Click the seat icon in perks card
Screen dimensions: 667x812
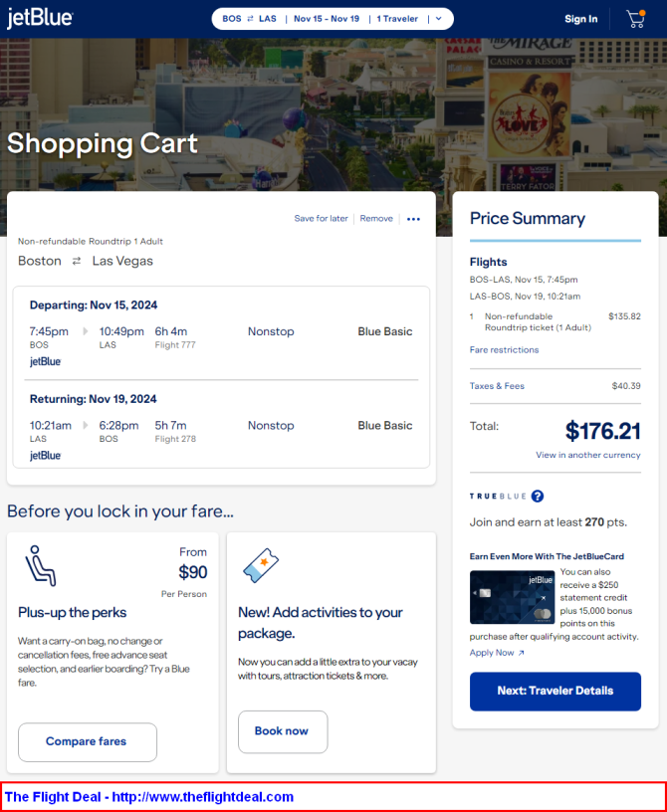[x=41, y=565]
